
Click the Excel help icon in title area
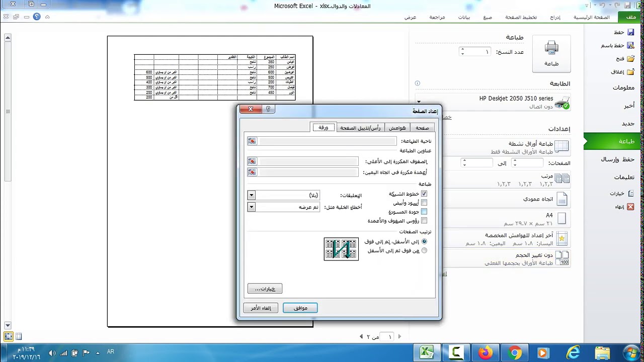[x=37, y=17]
